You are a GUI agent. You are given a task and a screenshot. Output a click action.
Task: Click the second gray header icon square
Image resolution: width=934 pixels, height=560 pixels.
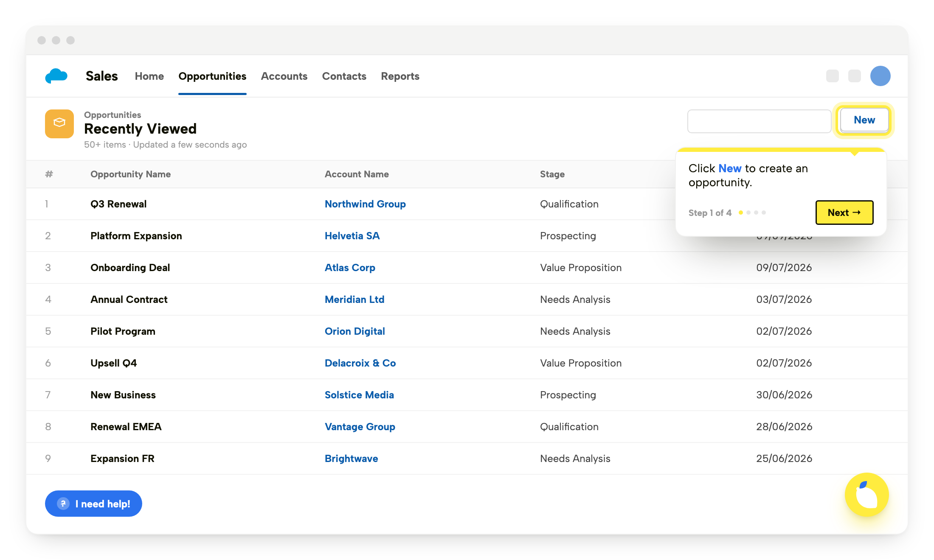point(855,76)
